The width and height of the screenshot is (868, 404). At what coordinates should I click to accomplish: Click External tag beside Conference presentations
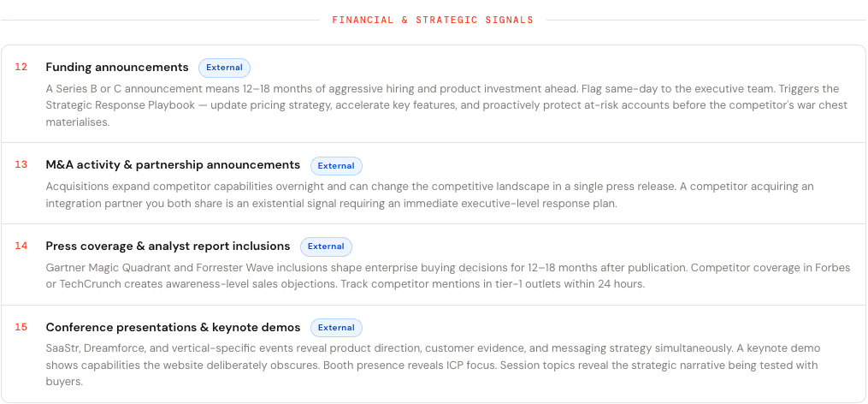click(x=336, y=328)
